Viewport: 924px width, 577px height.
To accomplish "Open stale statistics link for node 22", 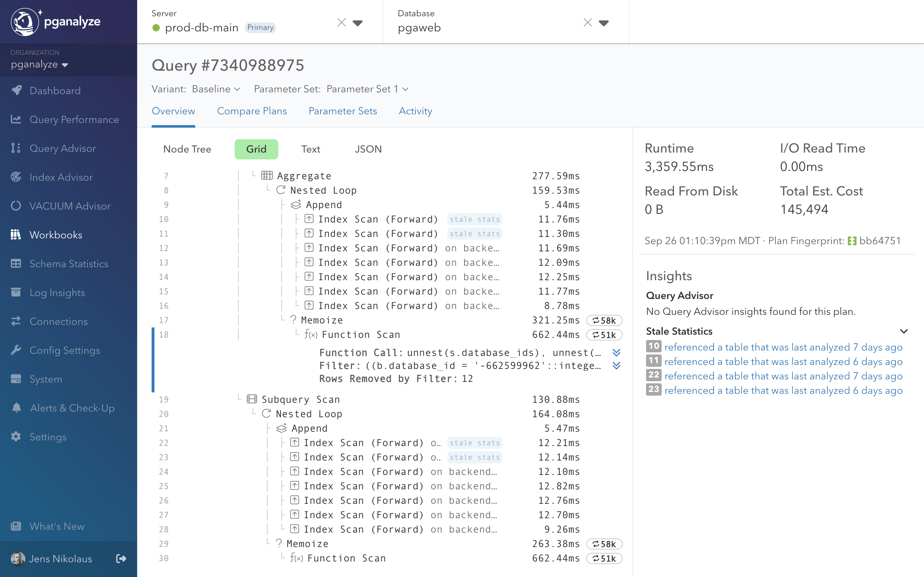I will 783,376.
